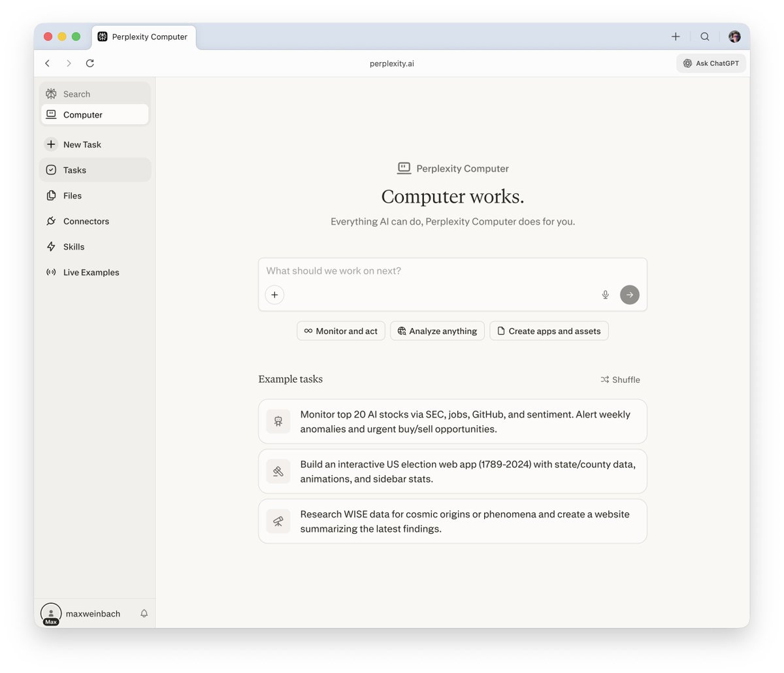Open notifications bell icon
Screen dimensions: 784x673
(144, 614)
